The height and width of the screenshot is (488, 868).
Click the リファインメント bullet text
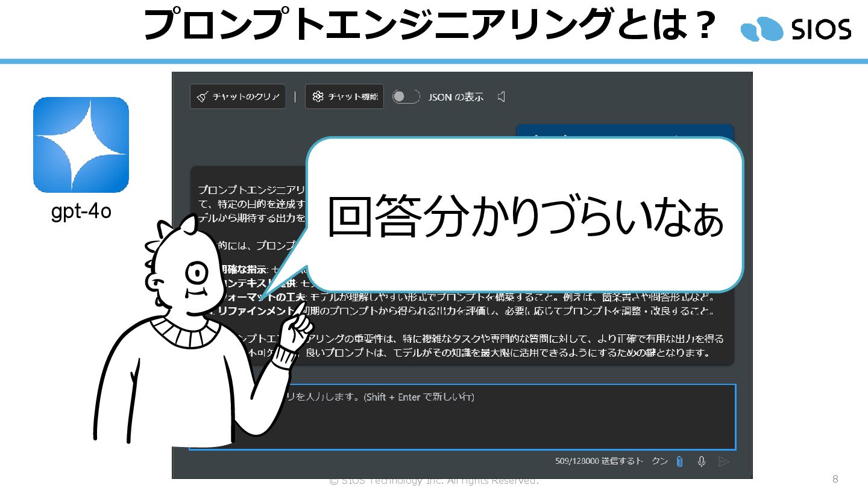256,311
